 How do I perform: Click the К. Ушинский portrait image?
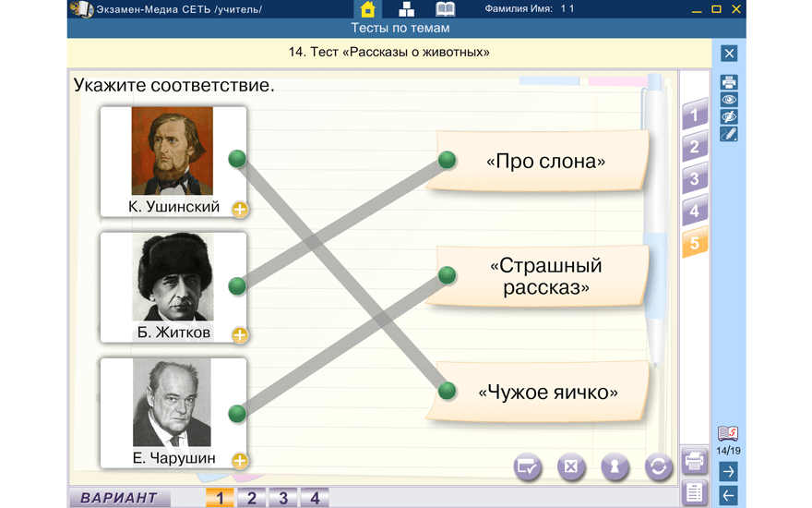pyautogui.click(x=173, y=151)
